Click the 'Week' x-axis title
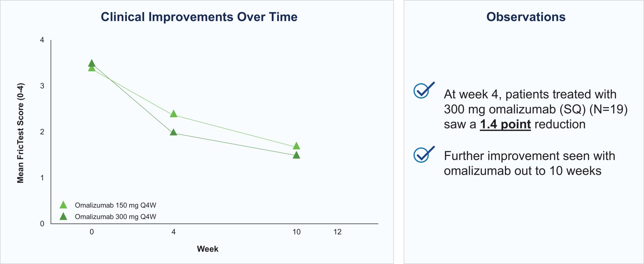The image size is (644, 264). pyautogui.click(x=207, y=249)
